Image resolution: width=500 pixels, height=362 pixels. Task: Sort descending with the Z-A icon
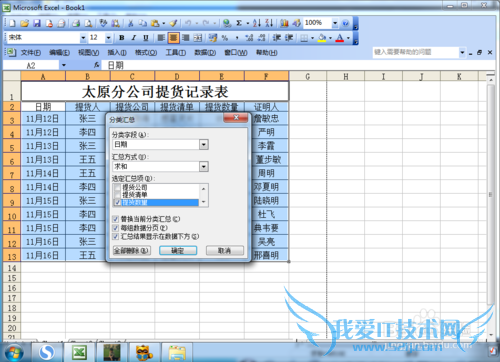pos(269,23)
